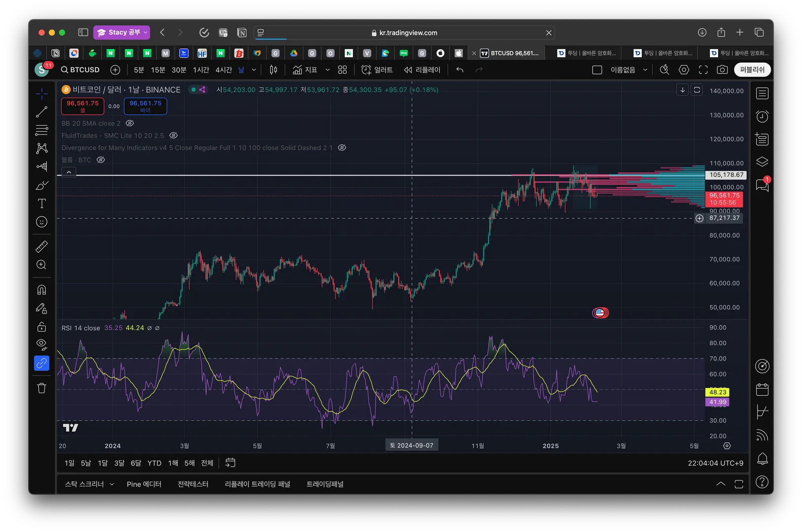Collapse the indicator legend with chevron
802x532 pixels.
[x=69, y=172]
